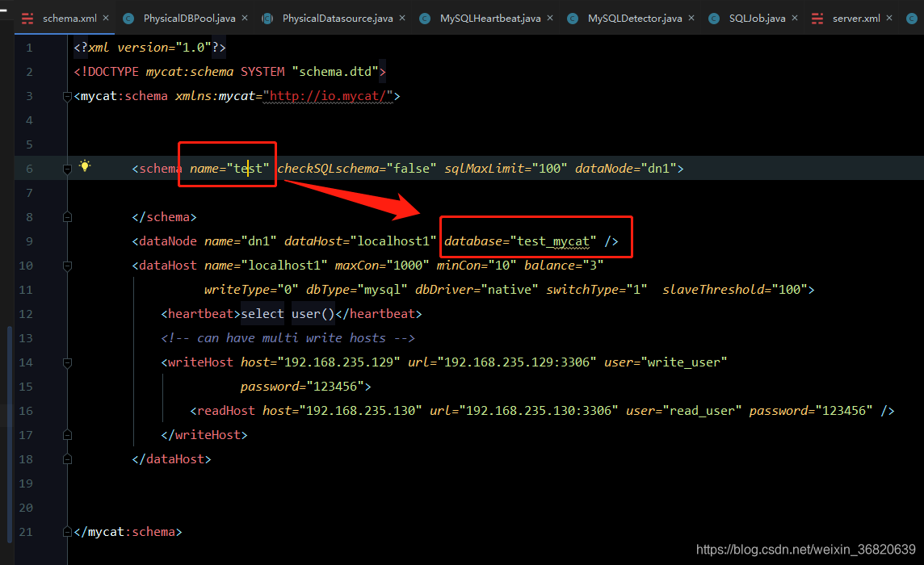Close the server.xml tab
The width and height of the screenshot is (924, 565).
pyautogui.click(x=890, y=19)
